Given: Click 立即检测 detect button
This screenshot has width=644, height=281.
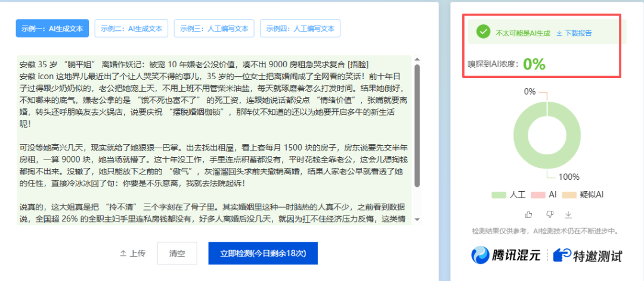Looking at the screenshot, I should [x=263, y=254].
